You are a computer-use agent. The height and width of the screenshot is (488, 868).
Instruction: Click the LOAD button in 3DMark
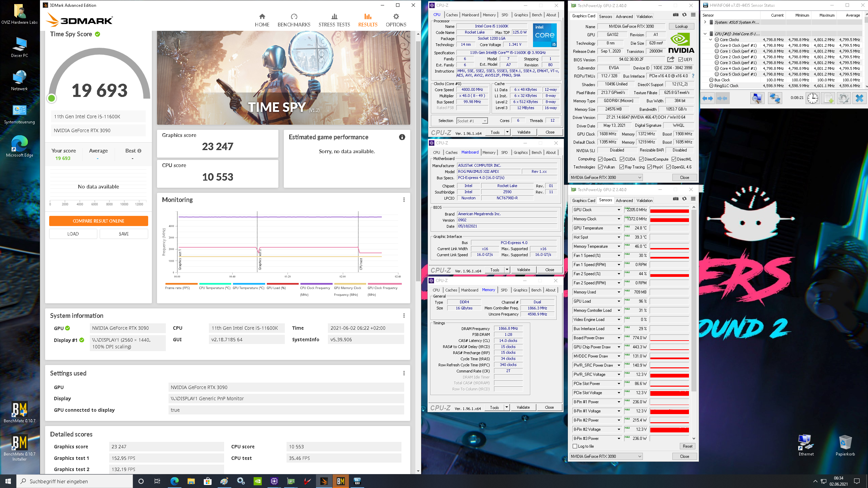[x=73, y=234]
